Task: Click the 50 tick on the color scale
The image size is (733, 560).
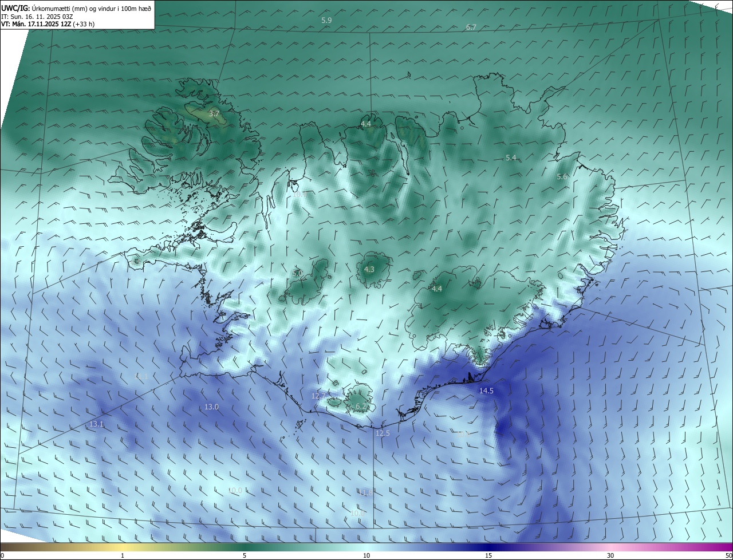Action: [x=728, y=555]
